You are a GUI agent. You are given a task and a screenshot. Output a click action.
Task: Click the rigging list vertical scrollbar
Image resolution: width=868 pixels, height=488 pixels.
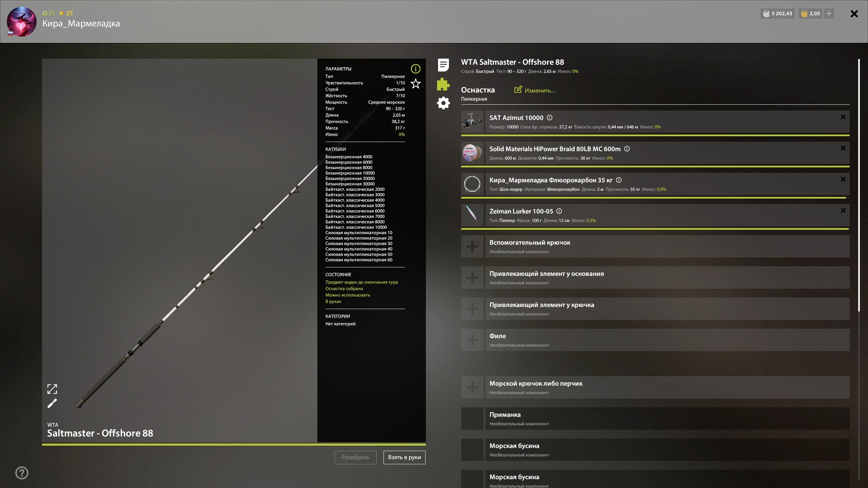pos(859,185)
